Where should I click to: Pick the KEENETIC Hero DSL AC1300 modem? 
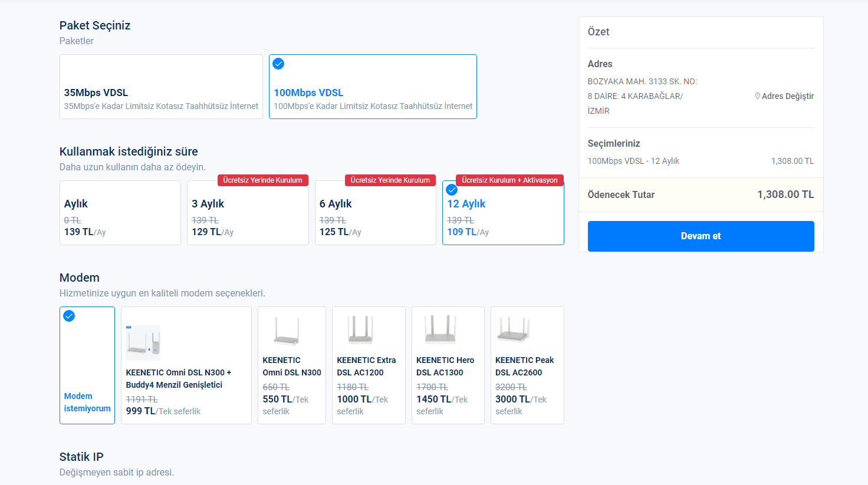pos(448,365)
